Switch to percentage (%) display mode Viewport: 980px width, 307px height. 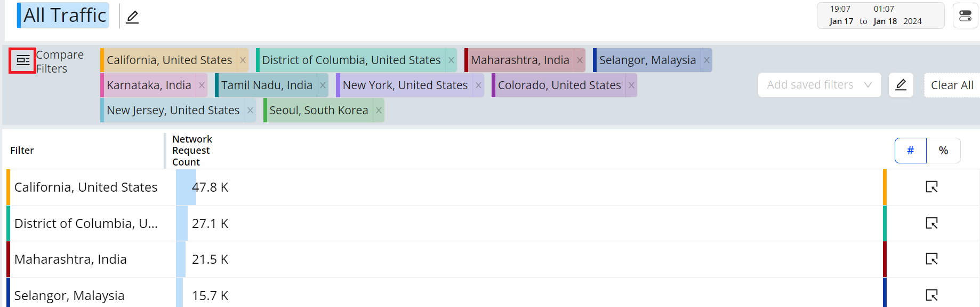(943, 151)
